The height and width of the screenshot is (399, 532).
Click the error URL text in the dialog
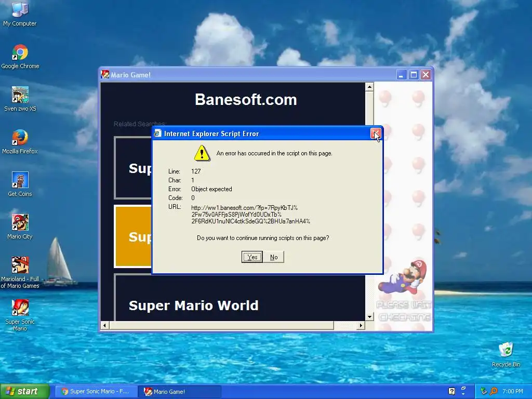pyautogui.click(x=250, y=215)
